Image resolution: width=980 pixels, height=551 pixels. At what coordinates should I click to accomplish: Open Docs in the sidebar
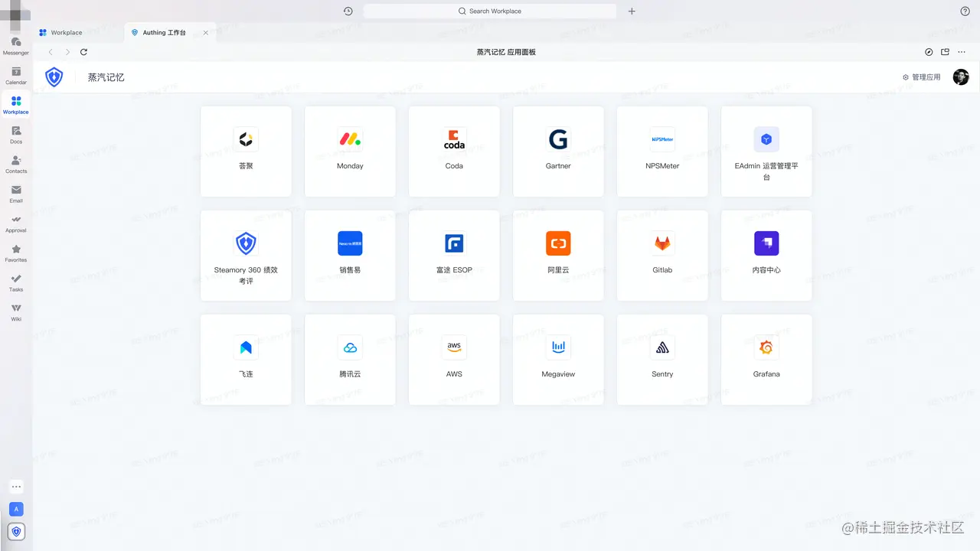16,135
